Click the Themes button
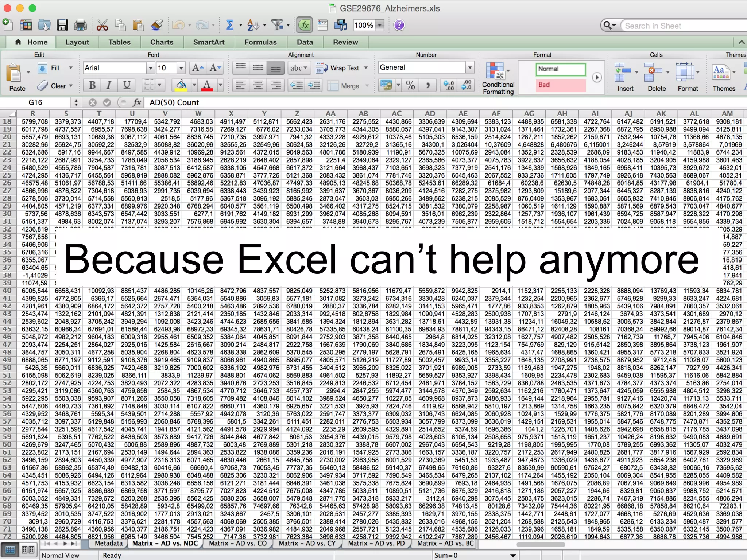Viewport: 747px width, 560px height. click(724, 77)
